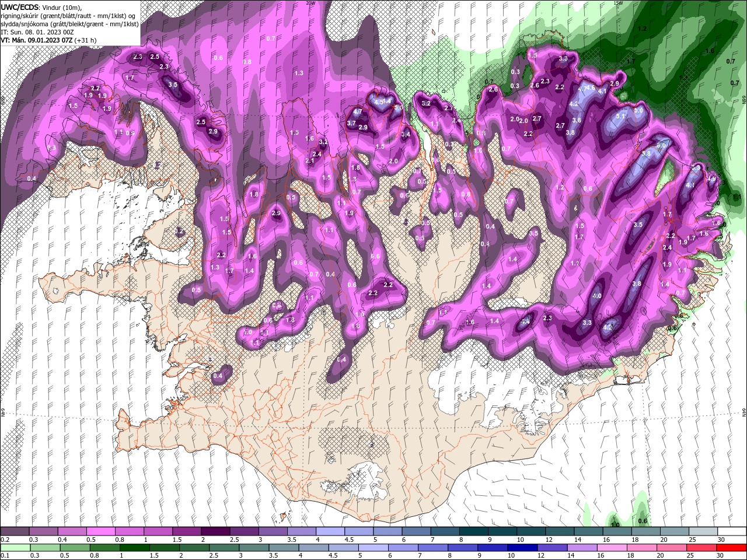Select the '20W' longitude label on the top edge
747x560 pixels.
click(310, 3)
